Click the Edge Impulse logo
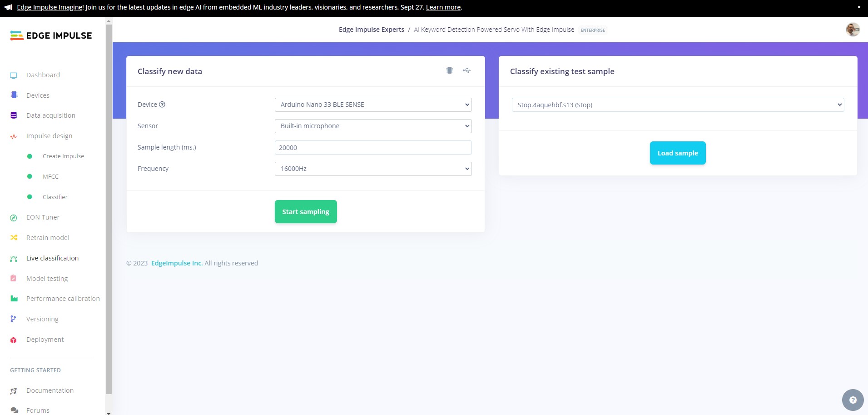The width and height of the screenshot is (868, 415). coord(51,35)
